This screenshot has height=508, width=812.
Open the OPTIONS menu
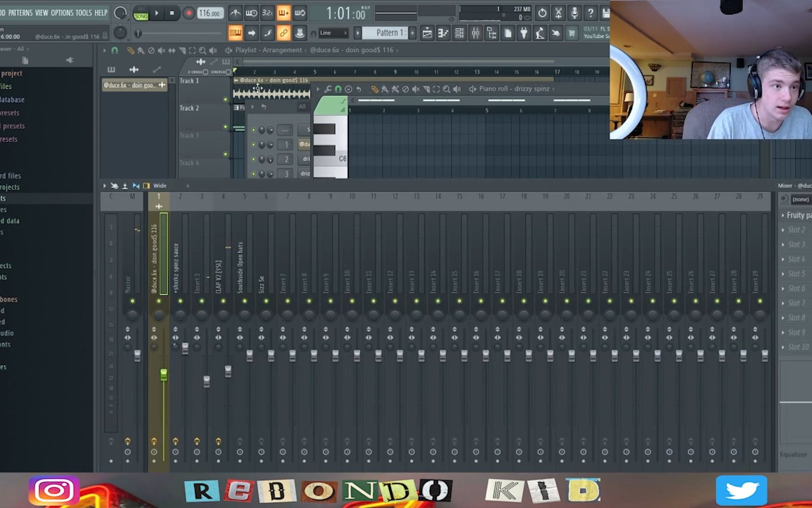[62, 13]
